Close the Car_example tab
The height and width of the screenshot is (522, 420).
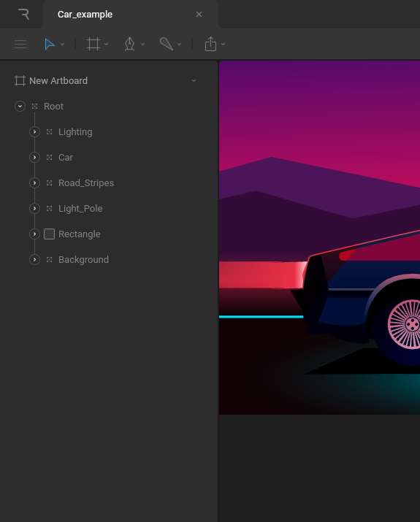[199, 15]
